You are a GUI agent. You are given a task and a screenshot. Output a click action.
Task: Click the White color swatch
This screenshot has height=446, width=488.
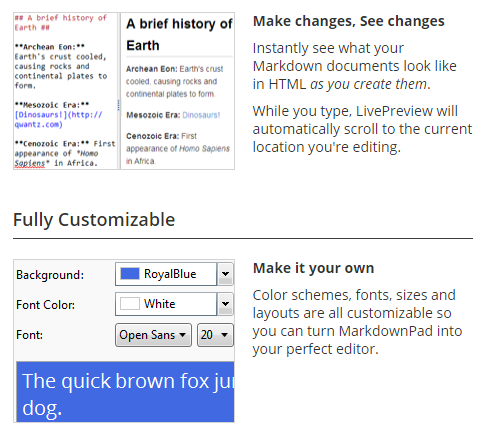130,304
